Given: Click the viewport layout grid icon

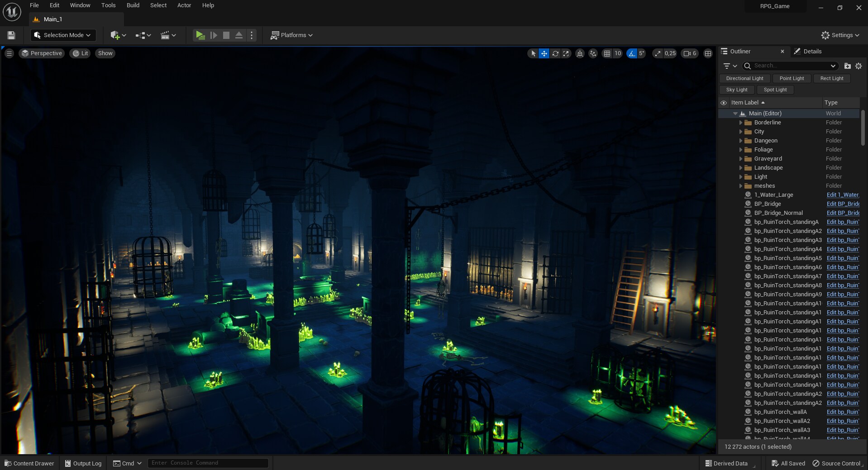Looking at the screenshot, I should pyautogui.click(x=708, y=53).
